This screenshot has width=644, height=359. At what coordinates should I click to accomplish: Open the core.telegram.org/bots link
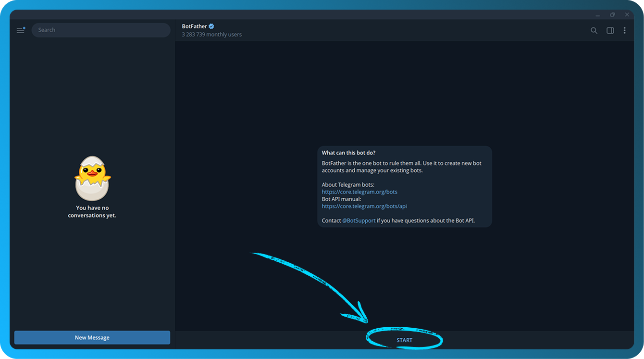pyautogui.click(x=359, y=192)
